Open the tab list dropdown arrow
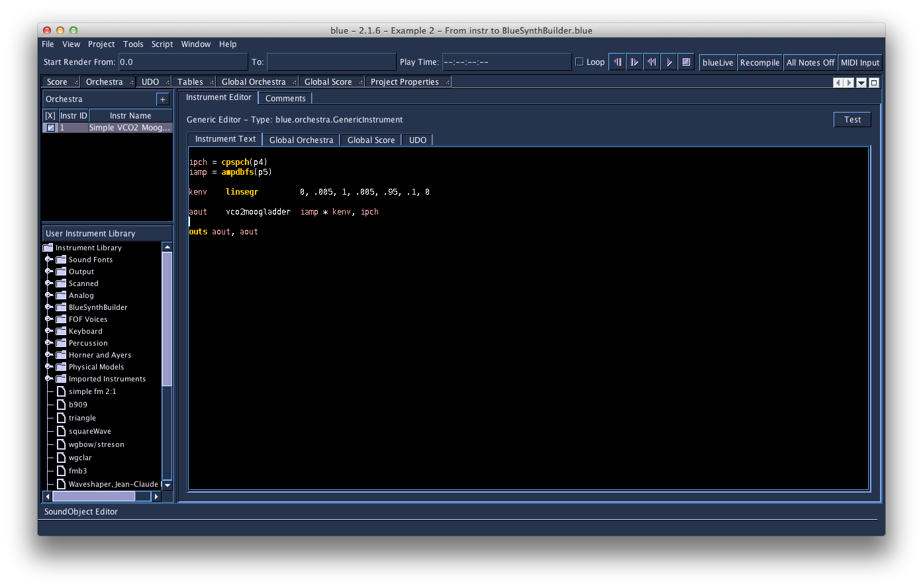923x588 pixels. pos(861,83)
